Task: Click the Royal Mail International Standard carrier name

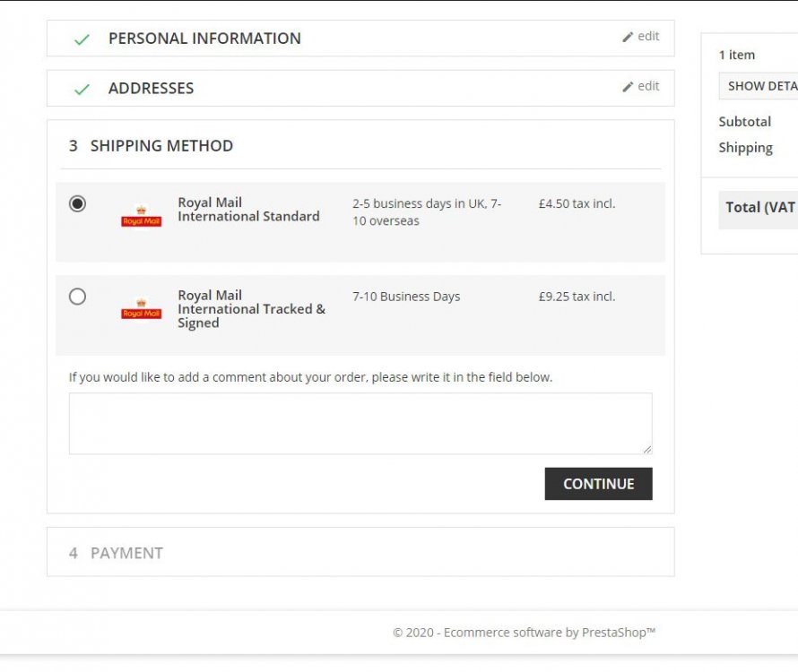Action: 248,210
